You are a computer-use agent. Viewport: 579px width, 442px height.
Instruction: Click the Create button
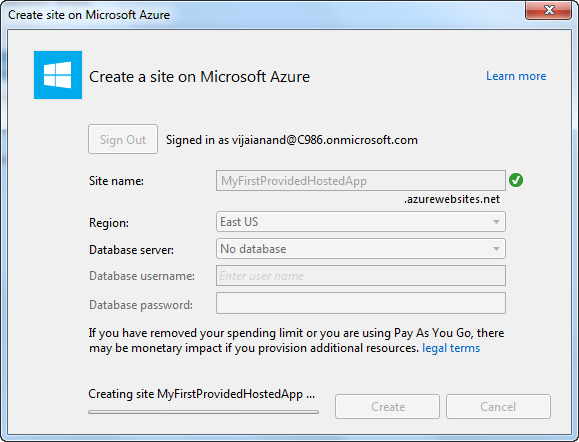387,407
